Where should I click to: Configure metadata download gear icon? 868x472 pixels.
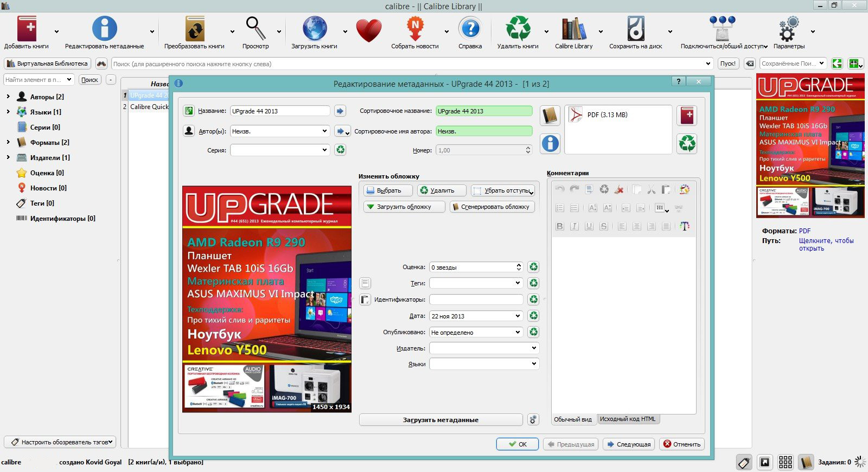click(x=533, y=419)
